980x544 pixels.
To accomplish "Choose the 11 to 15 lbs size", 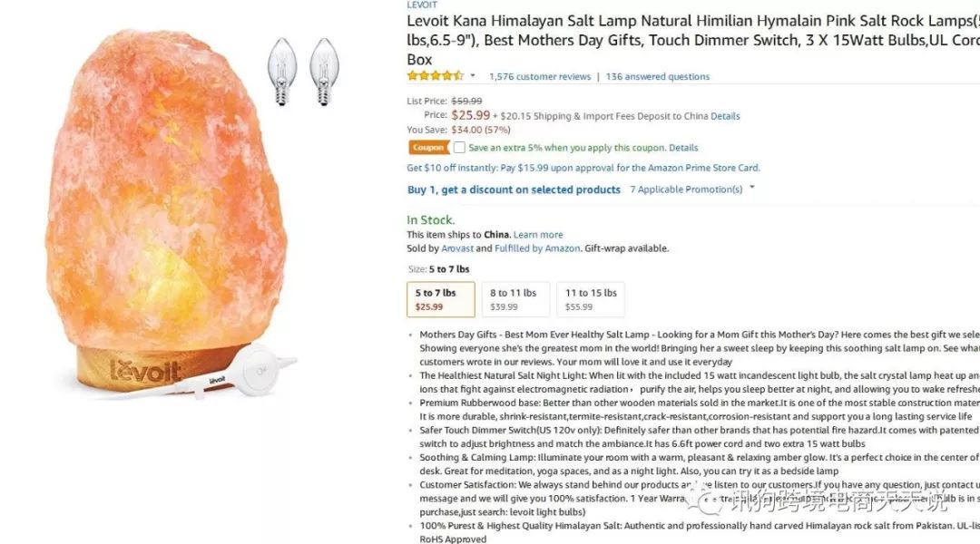I will point(591,299).
